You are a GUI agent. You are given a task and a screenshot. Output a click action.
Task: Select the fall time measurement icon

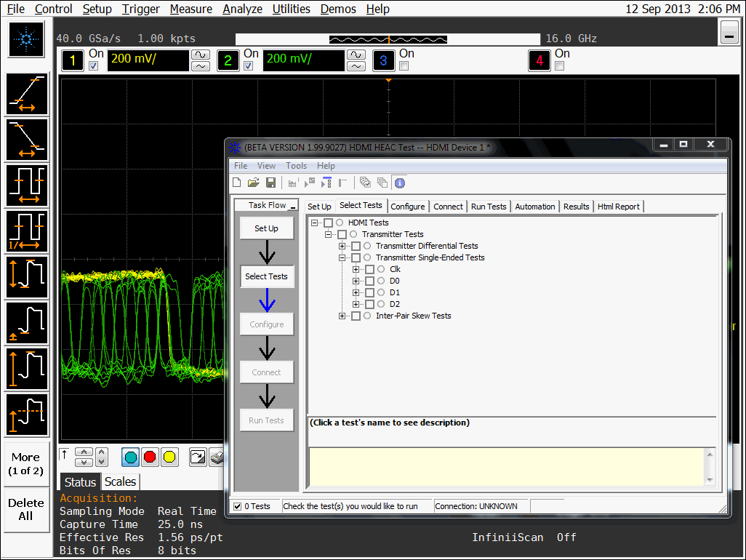[x=27, y=140]
